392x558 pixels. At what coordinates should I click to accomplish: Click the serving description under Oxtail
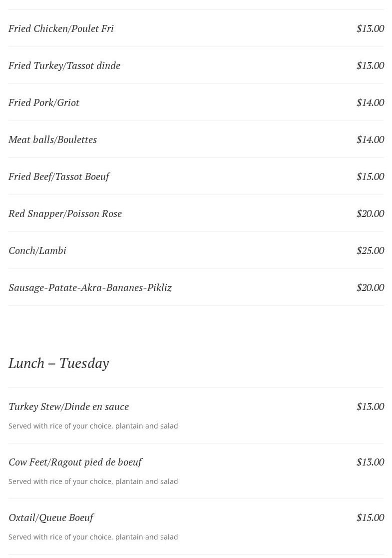click(93, 537)
